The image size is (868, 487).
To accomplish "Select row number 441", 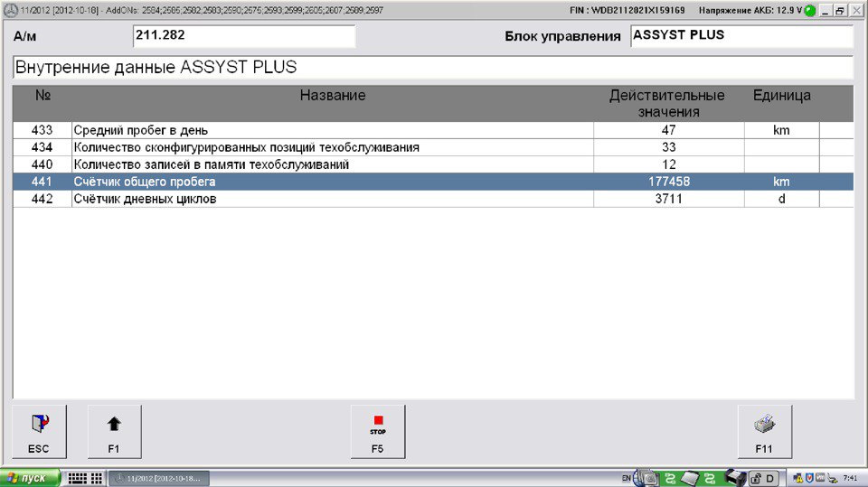I will point(42,182).
